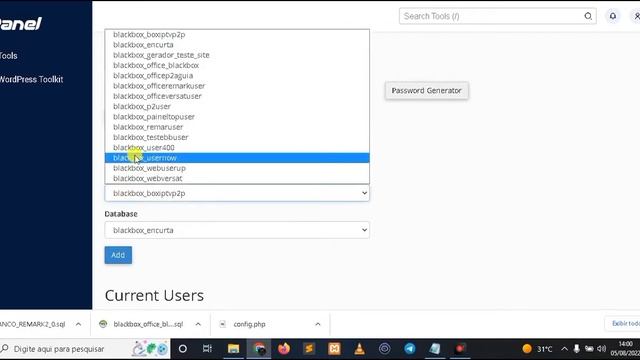Image resolution: width=640 pixels, height=360 pixels.
Task: Select blackbox_boxiptvp2p at top of list
Action: click(x=237, y=34)
